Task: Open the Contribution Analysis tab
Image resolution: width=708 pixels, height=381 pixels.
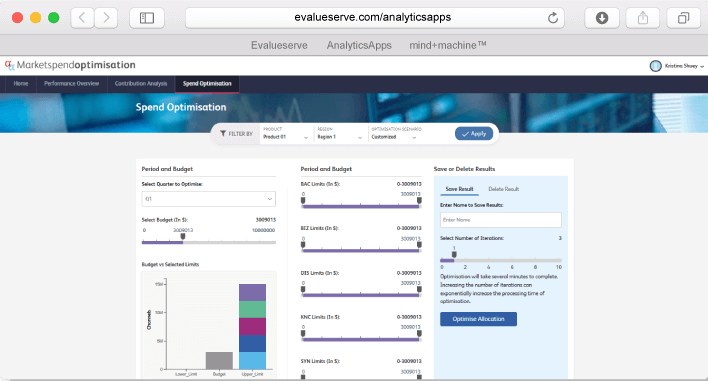Action: pyautogui.click(x=141, y=84)
